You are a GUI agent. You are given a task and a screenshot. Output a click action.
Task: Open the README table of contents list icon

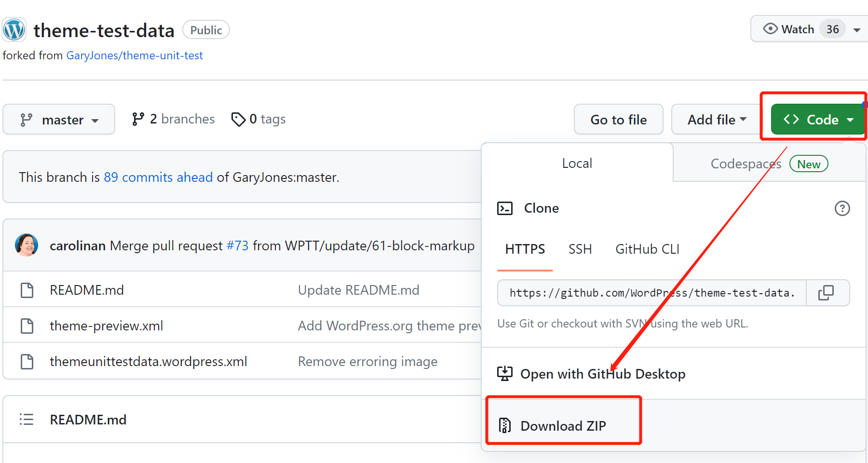[x=27, y=420]
